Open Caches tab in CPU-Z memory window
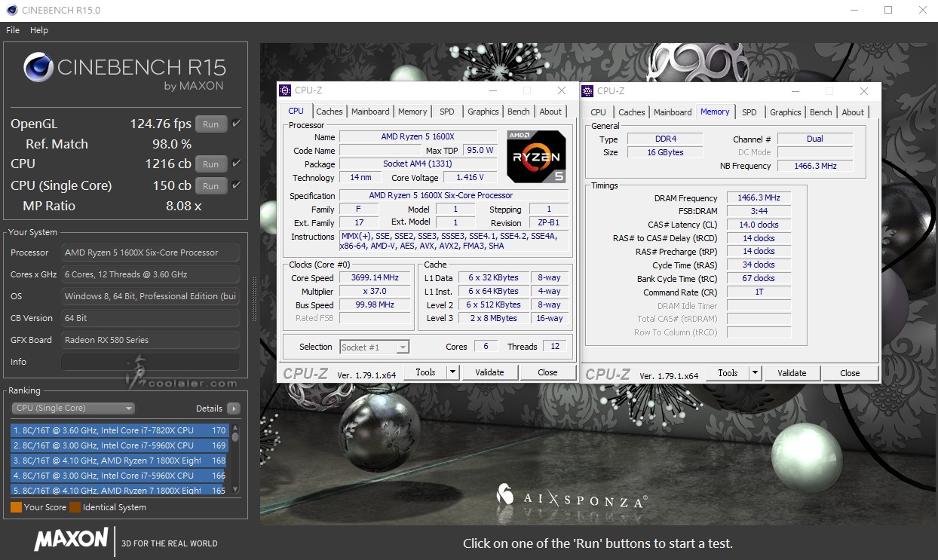938x560 pixels. 632,112
